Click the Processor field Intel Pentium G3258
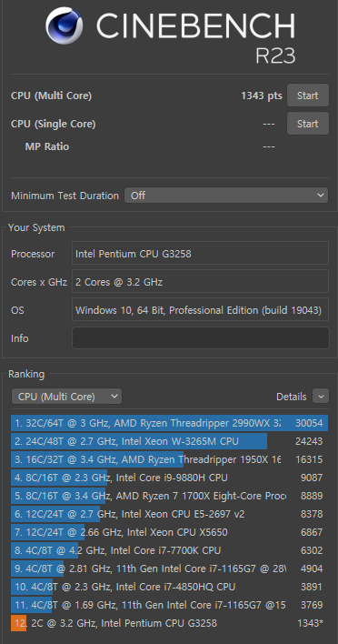The height and width of the screenshot is (644, 338). pyautogui.click(x=200, y=254)
